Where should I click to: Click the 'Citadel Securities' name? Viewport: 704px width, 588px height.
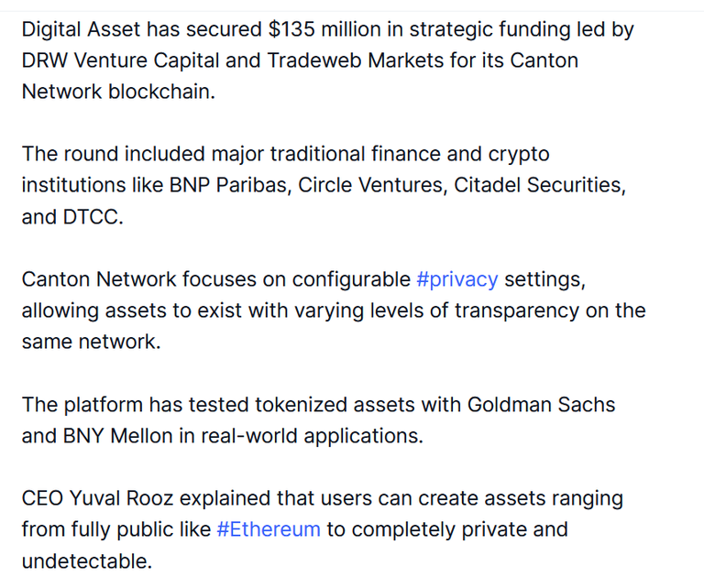click(x=537, y=185)
